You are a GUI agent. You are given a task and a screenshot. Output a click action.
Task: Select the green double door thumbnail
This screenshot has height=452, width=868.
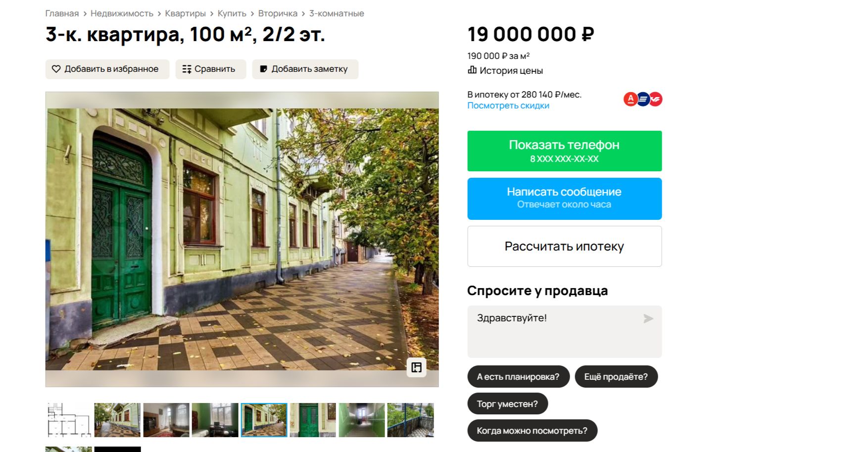313,420
